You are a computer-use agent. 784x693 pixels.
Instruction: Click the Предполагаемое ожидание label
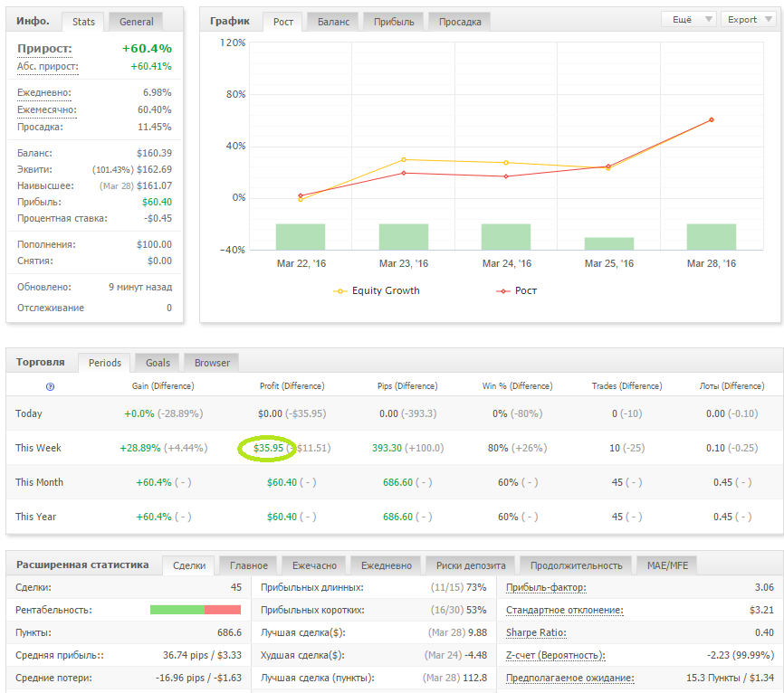(570, 678)
